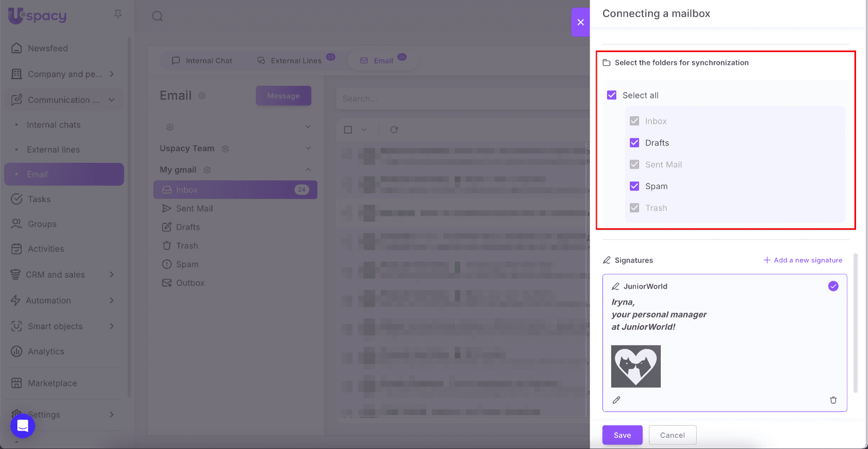
Task: Uncheck the Spam folder checkbox
Action: point(634,186)
